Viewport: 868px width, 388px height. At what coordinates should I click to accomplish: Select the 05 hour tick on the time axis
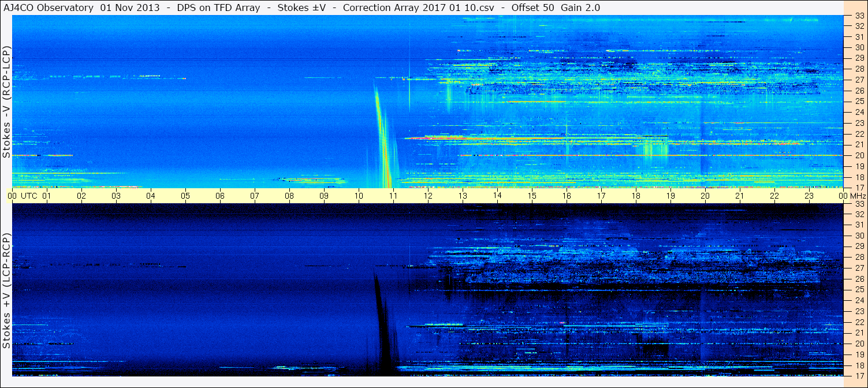[185, 196]
